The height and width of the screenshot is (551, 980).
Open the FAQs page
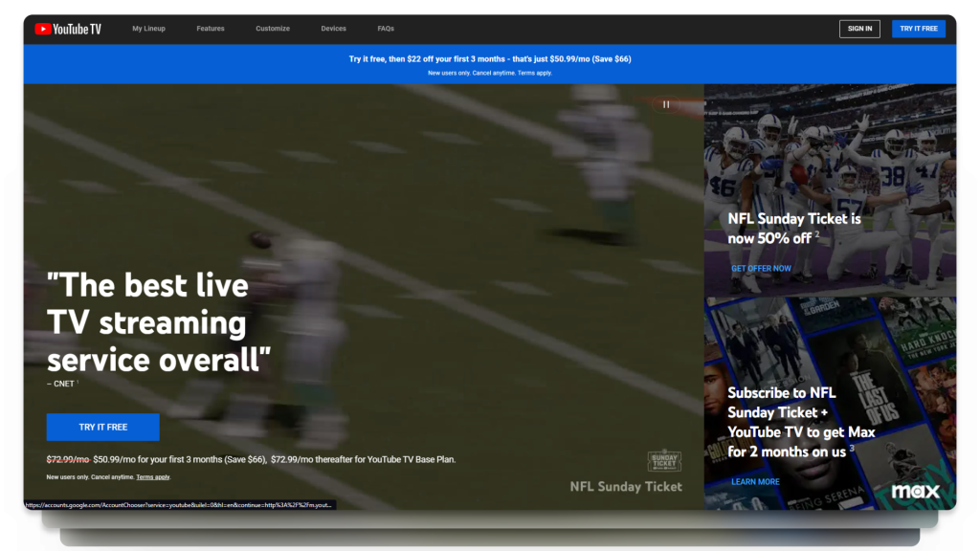click(386, 29)
